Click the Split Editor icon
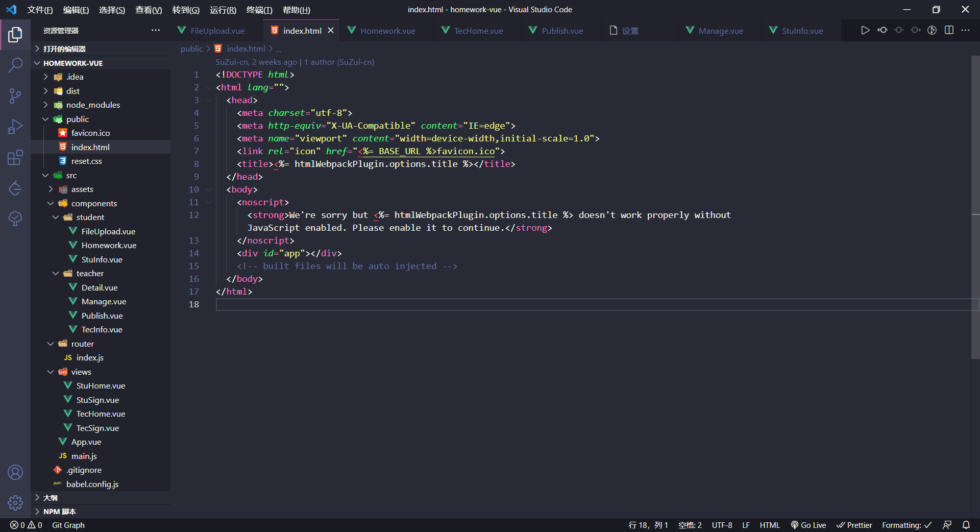 (x=949, y=30)
